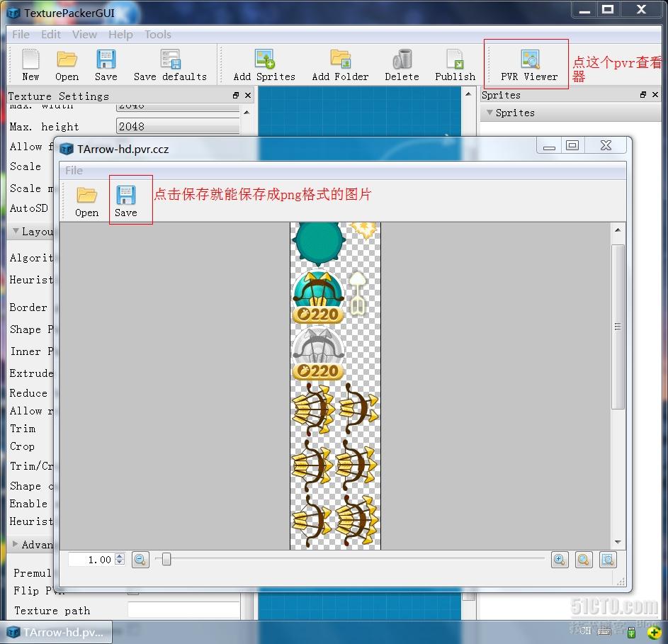Click the Border setting label
668x644 pixels.
28,307
